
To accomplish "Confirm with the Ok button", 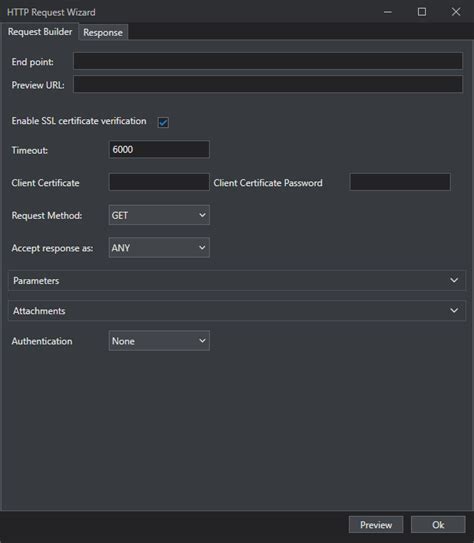I will pos(438,525).
